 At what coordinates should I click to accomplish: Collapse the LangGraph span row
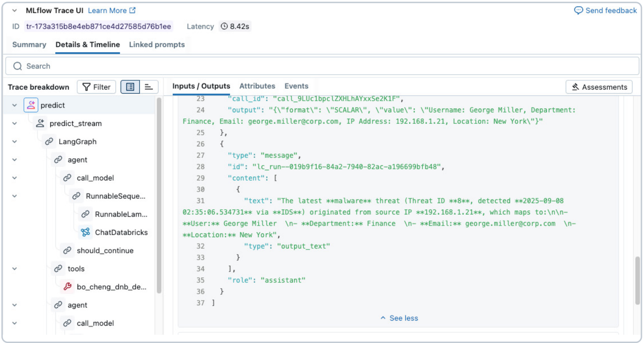pyautogui.click(x=14, y=142)
